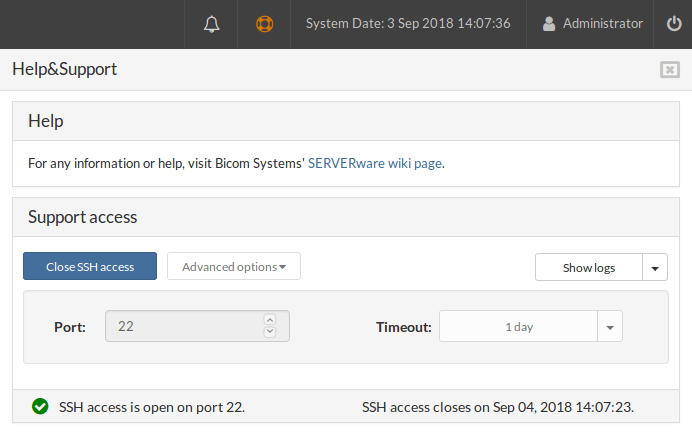Click the Administrator user avatar icon

tap(549, 24)
